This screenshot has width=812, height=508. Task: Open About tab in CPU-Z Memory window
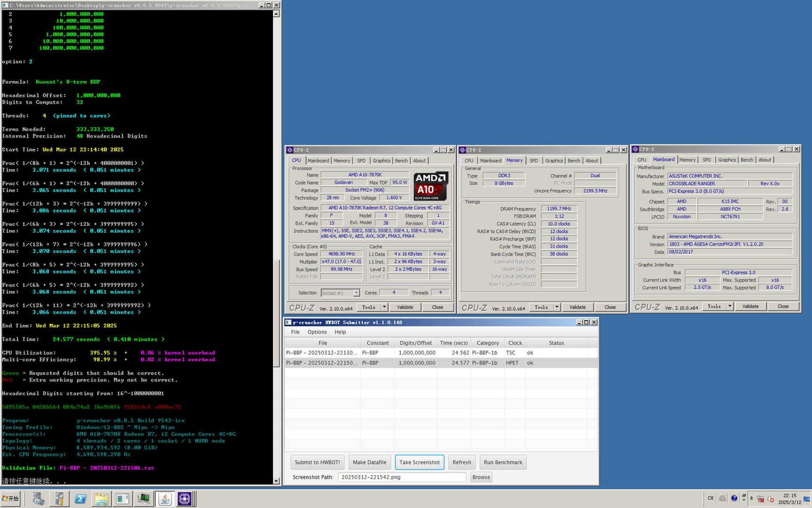[x=592, y=161]
